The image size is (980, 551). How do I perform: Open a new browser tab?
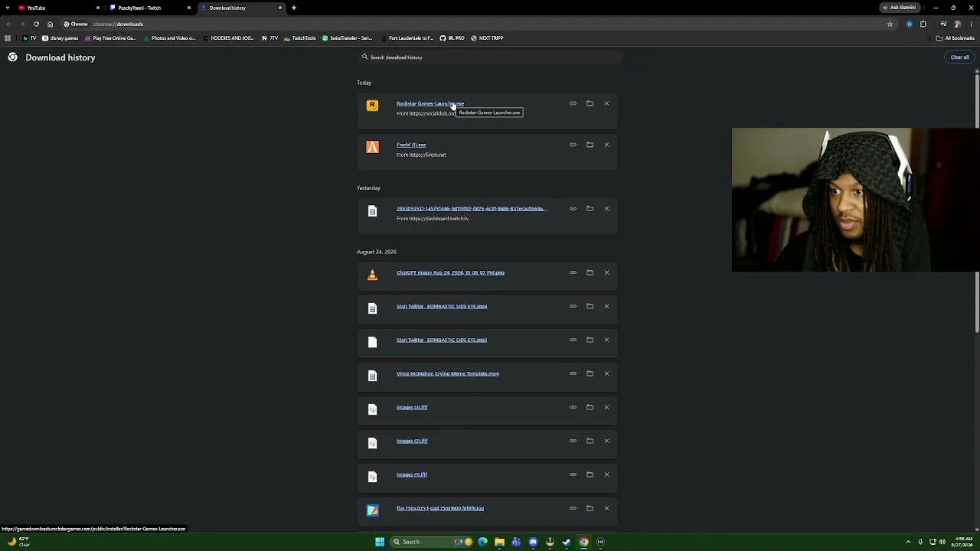coord(294,8)
